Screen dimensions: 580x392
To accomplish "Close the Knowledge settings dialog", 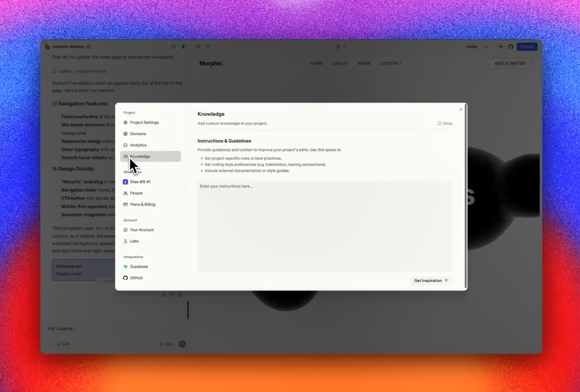I will (x=461, y=109).
